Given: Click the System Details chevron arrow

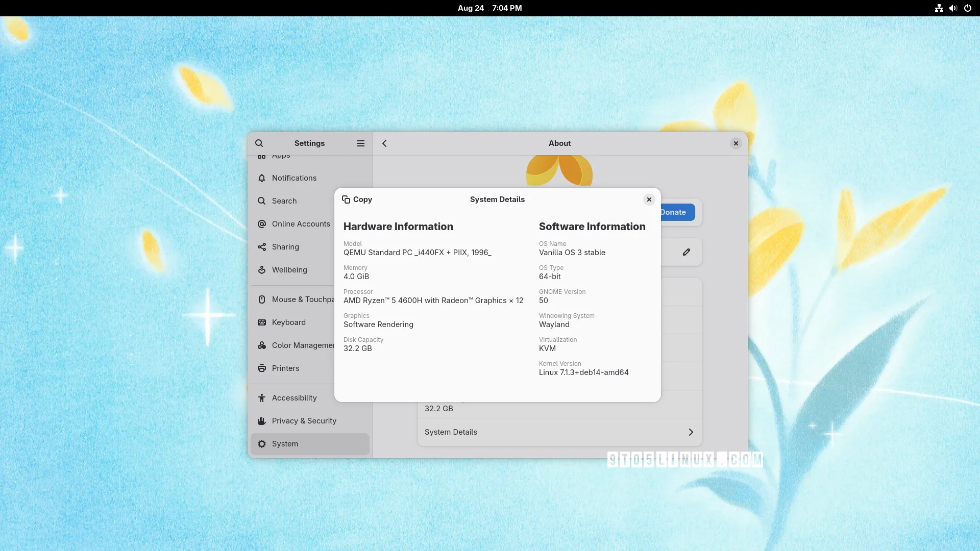Looking at the screenshot, I should (691, 432).
